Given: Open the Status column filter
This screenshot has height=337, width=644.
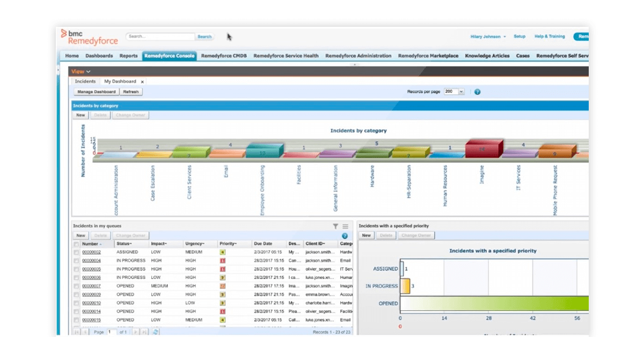Looking at the screenshot, I should [x=123, y=244].
